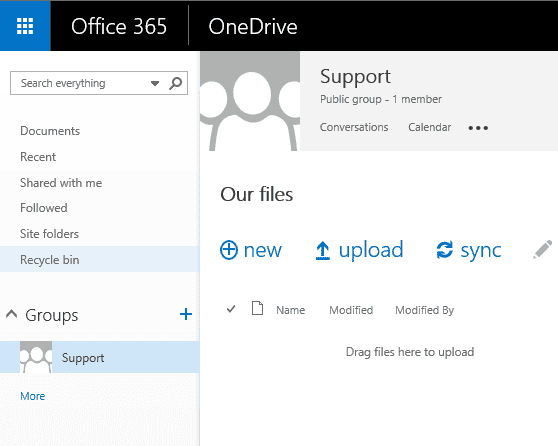Image resolution: width=558 pixels, height=446 pixels.
Task: Click the sync arrows icon
Action: click(x=444, y=250)
